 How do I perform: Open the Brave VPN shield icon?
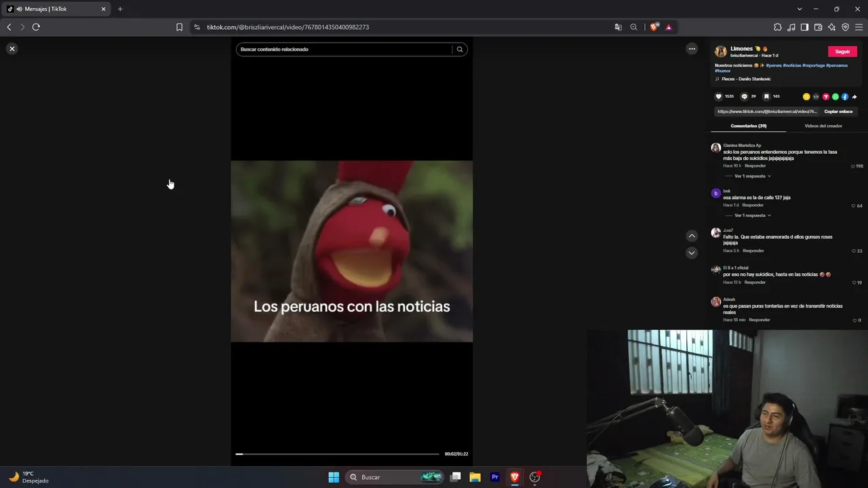tap(845, 27)
